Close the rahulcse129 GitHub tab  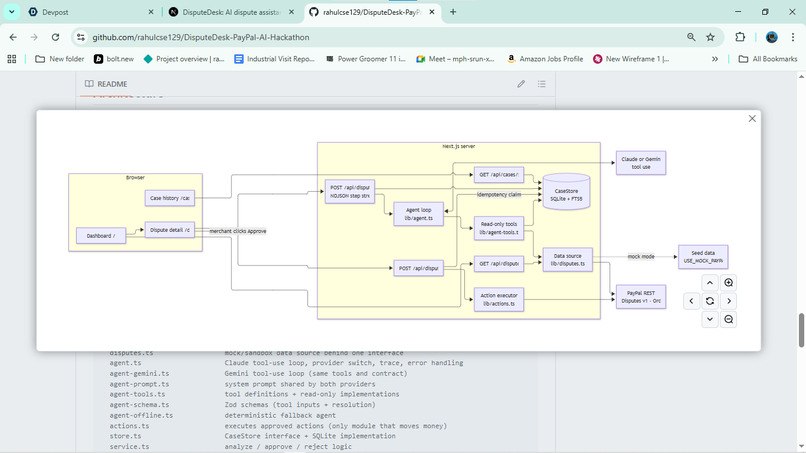pyautogui.click(x=432, y=12)
